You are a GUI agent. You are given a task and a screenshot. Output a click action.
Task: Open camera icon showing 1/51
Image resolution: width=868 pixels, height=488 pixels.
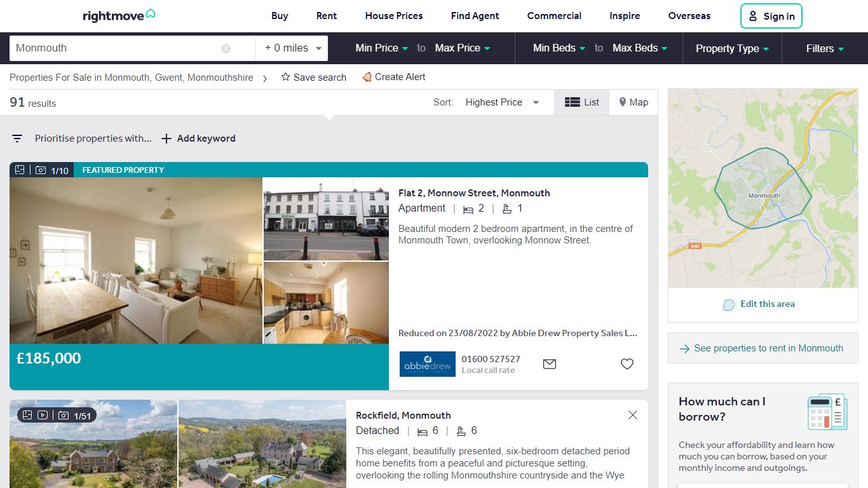[63, 416]
